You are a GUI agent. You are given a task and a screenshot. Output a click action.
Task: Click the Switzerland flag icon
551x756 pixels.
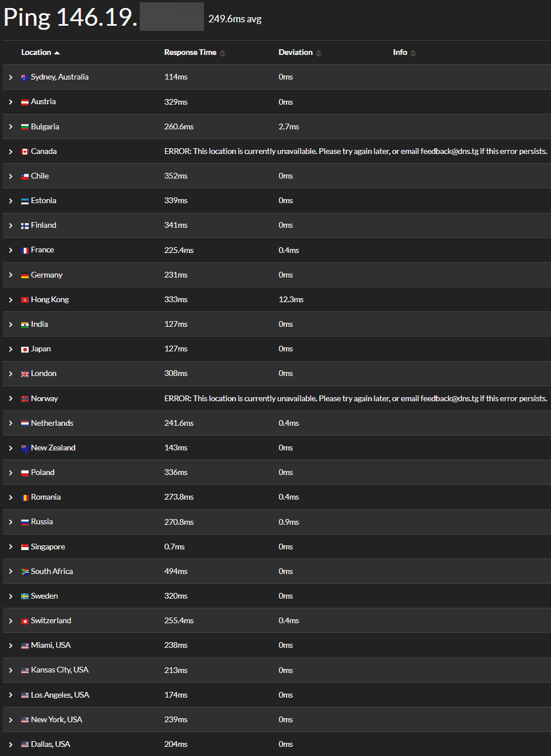(x=25, y=621)
